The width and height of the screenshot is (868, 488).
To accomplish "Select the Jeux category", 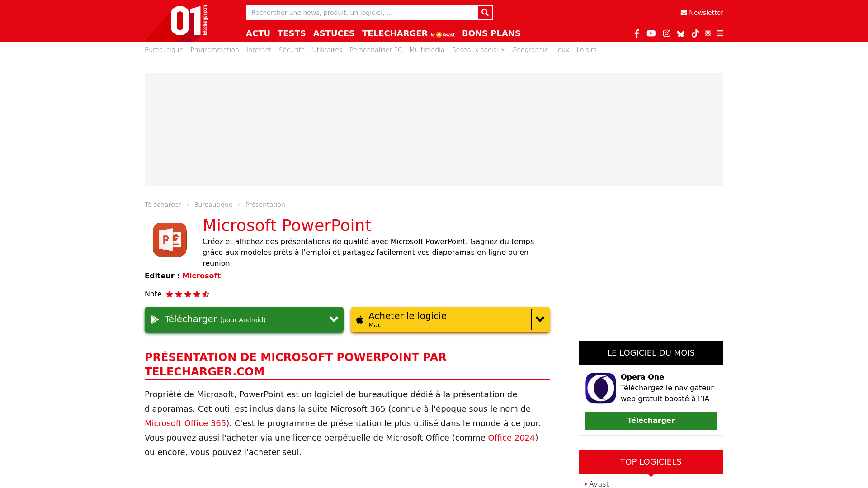I will (x=562, y=50).
